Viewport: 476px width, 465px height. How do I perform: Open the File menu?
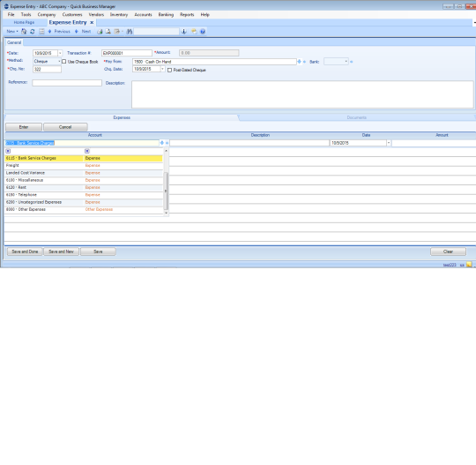[x=11, y=15]
